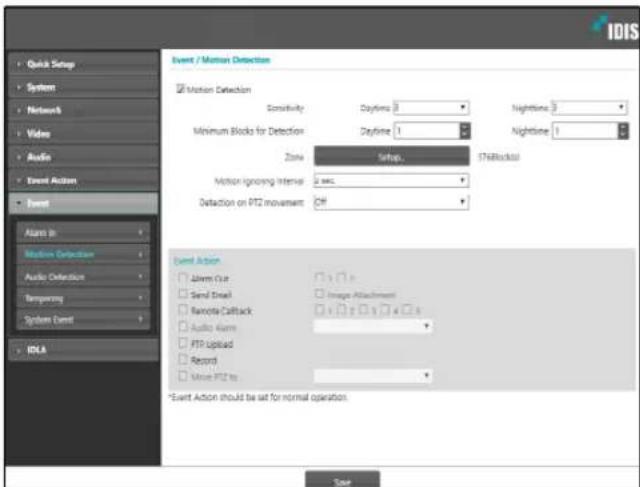The width and height of the screenshot is (640, 487).
Task: Select System Event submenu item
Action: [83, 320]
